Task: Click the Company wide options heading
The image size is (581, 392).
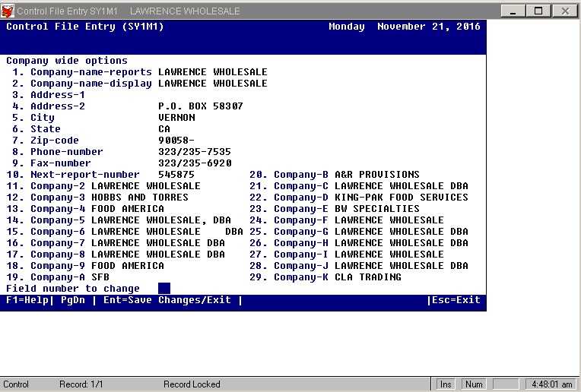Action: (x=67, y=61)
